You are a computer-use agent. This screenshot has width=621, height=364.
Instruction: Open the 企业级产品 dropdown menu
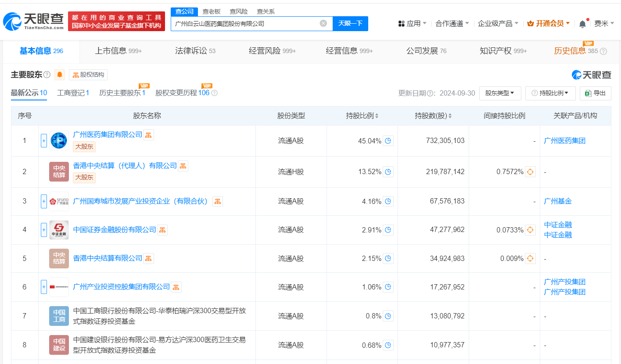pyautogui.click(x=498, y=24)
